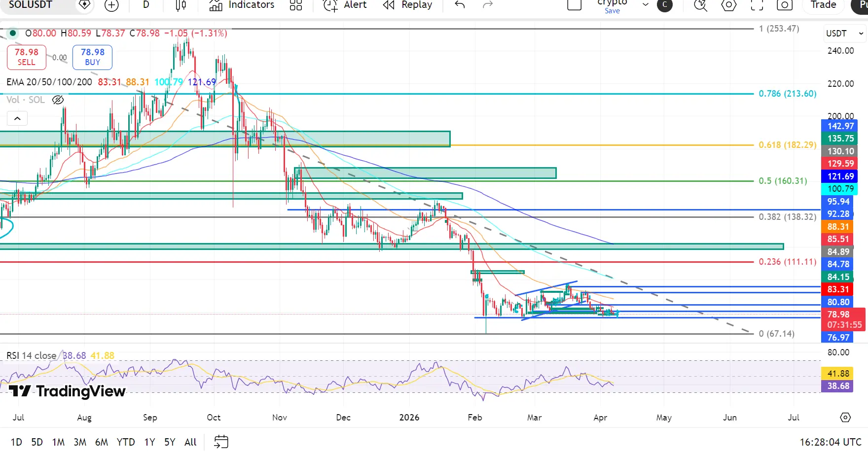Switch to the 1M time range
Viewport: 868px width, 455px height.
(58, 442)
